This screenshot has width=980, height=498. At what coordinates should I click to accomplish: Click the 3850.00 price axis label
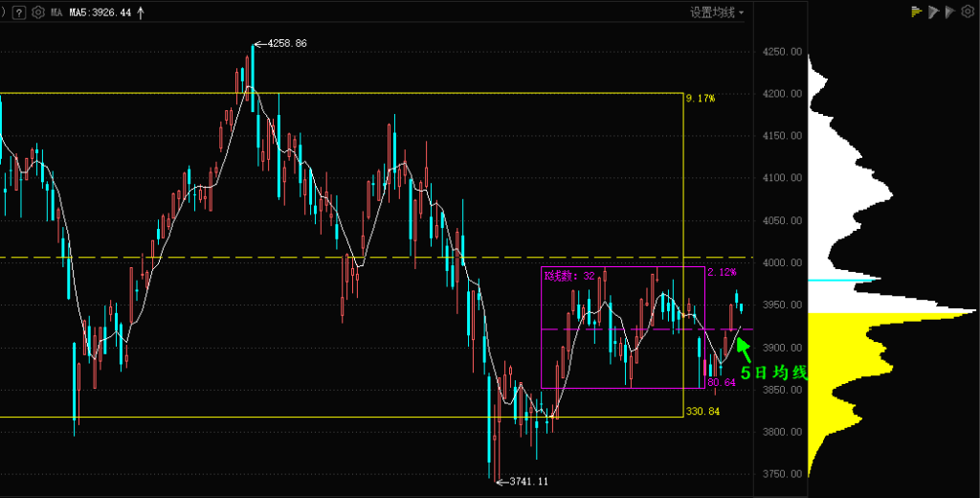click(785, 390)
